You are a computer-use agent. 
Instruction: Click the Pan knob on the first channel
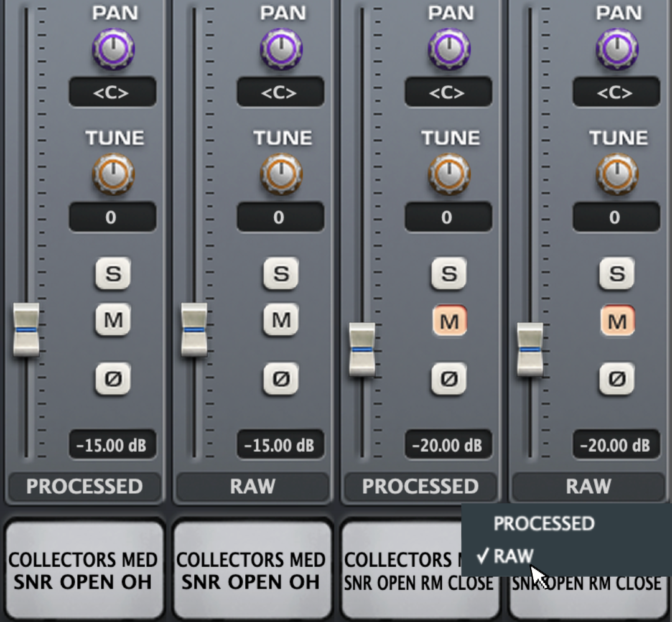113,49
